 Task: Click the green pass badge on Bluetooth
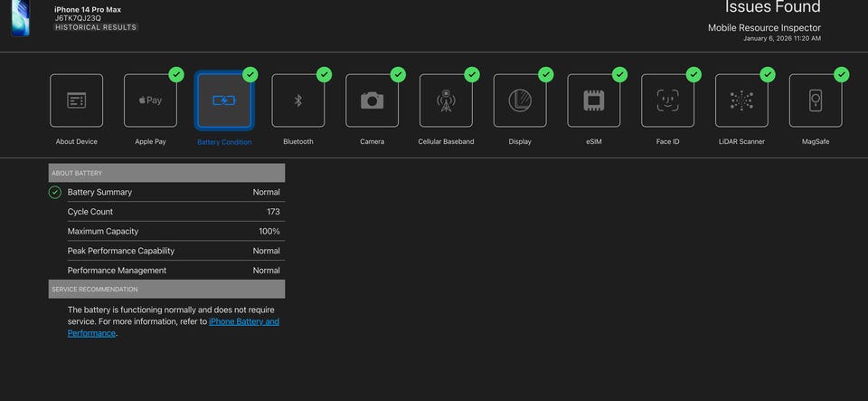(325, 74)
